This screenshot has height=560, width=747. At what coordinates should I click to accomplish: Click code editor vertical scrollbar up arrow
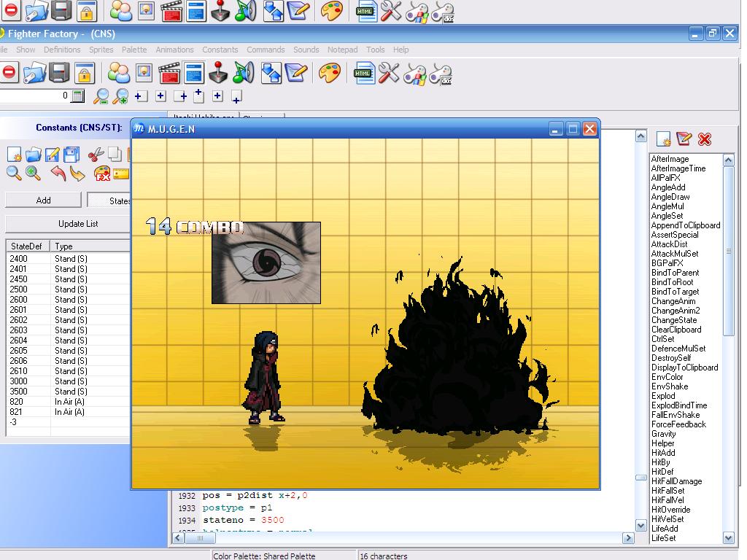point(641,136)
